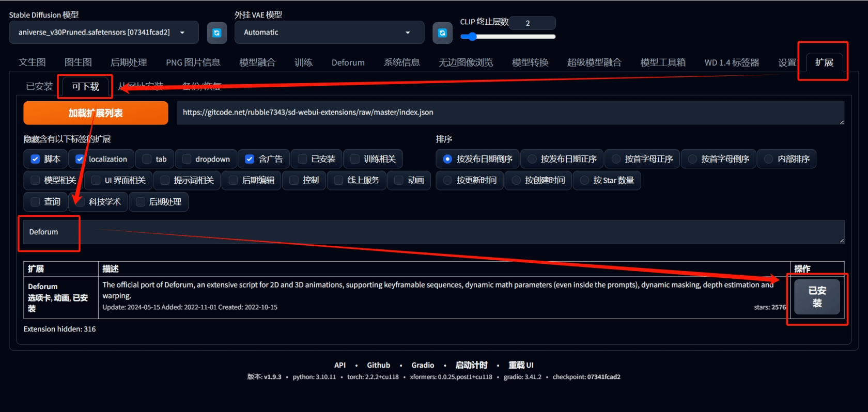This screenshot has height=412, width=868.
Task: Check the 已安装 hide filter checkbox
Action: (x=302, y=159)
